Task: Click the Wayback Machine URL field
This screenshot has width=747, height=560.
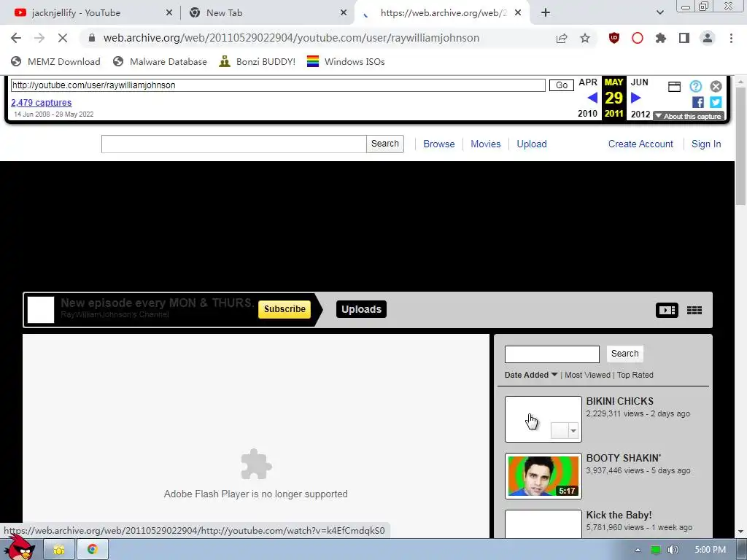Action: click(278, 85)
